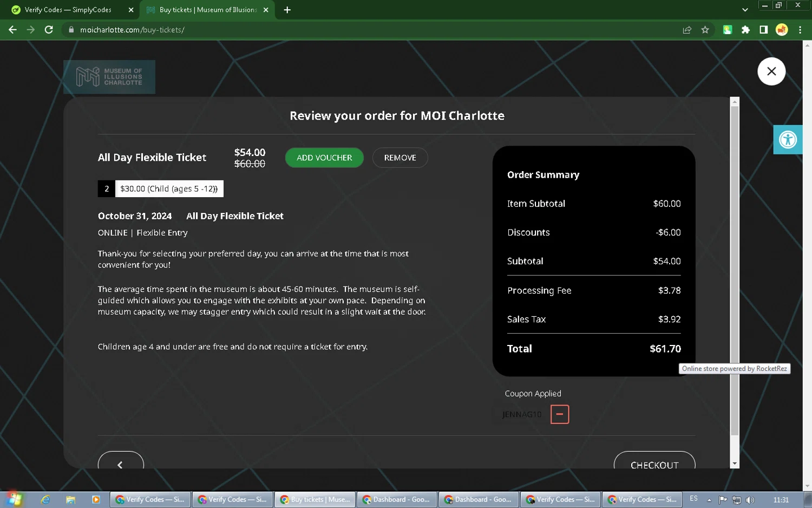
Task: Click the crossed-out $60.00 price
Action: tap(250, 164)
